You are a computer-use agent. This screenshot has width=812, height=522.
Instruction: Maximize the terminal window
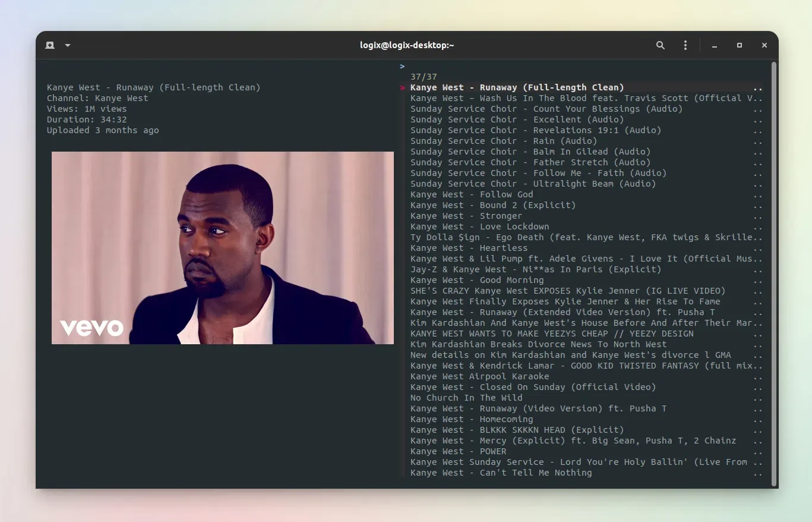click(x=740, y=45)
